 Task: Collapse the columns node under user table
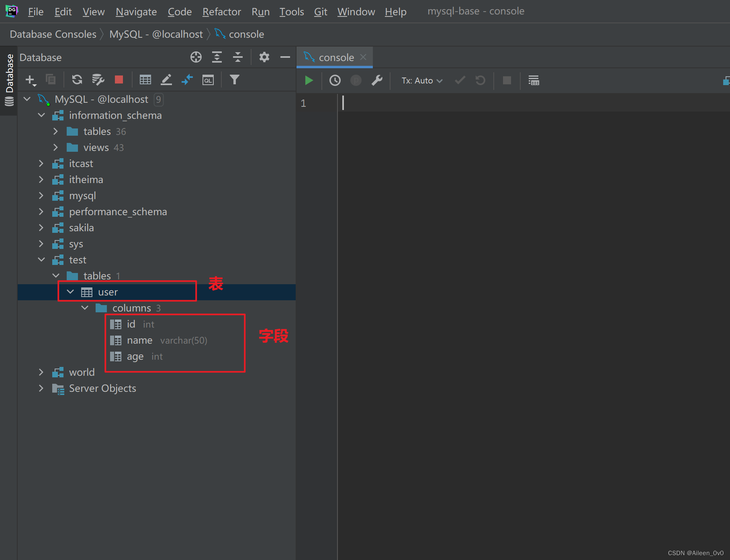pos(85,307)
